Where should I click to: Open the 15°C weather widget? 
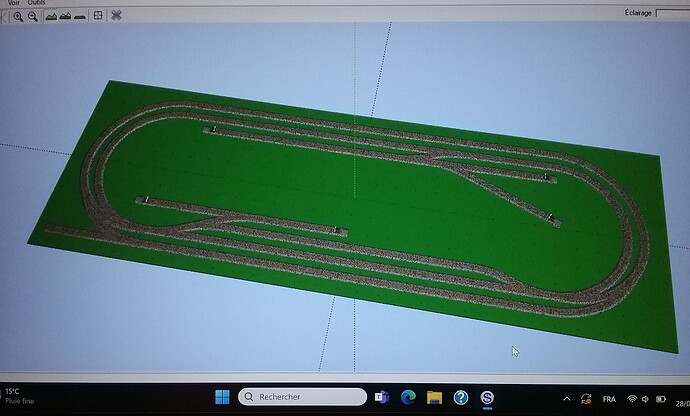coord(19,396)
